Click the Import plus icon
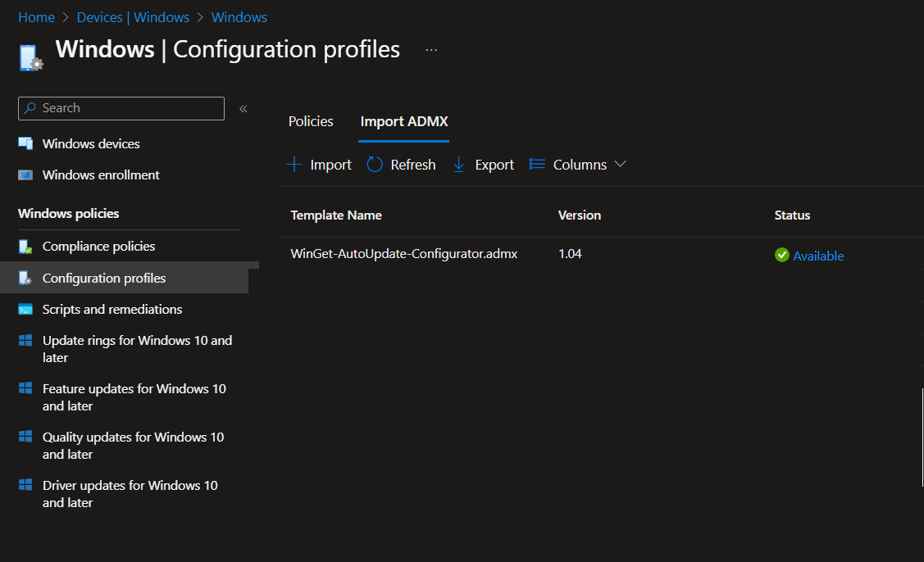Viewport: 924px width, 562px height. coord(294,165)
